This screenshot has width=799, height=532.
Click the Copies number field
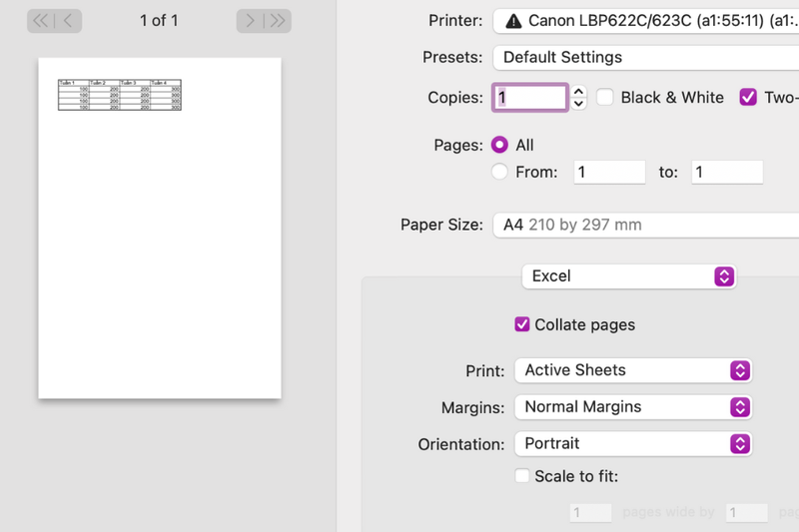(529, 98)
